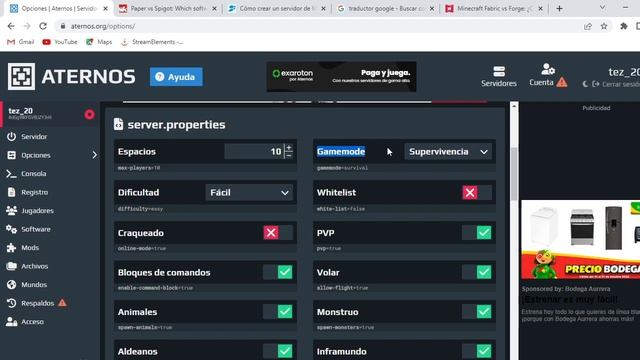Viewport: 640px width, 360px height.
Task: Open the YouTube bookmark
Action: [x=60, y=42]
